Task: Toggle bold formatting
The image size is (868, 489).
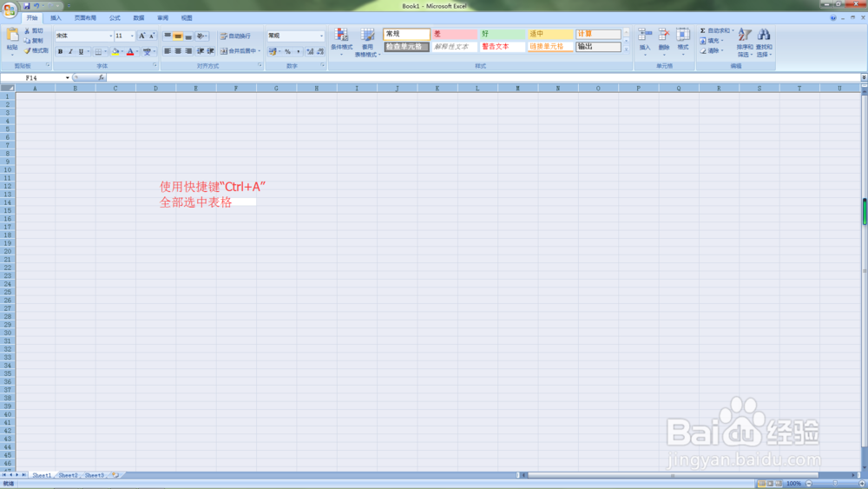Action: 61,51
